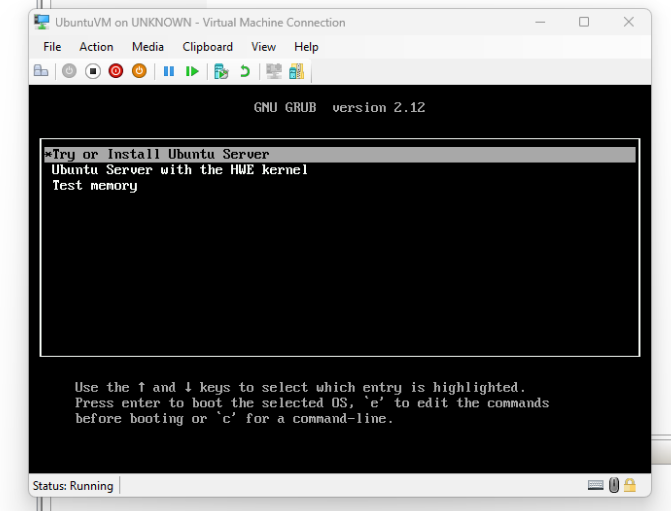Click the Ubuntu Server with HWE kernel entry
Viewport: 671px width, 511px height.
[180, 170]
